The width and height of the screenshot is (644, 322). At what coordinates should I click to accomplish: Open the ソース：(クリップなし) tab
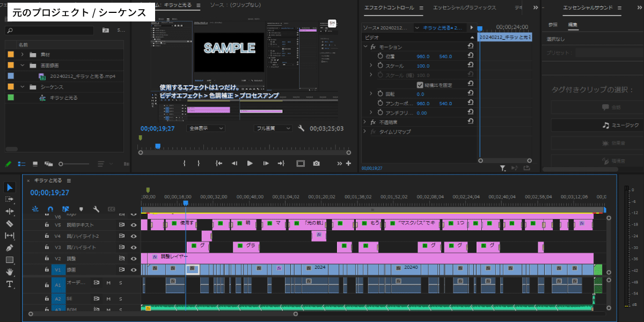tap(235, 5)
